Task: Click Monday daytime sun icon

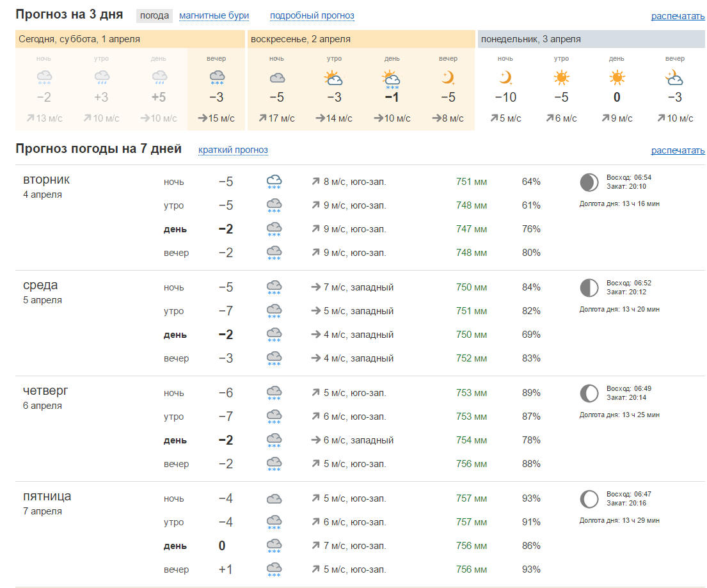Action: click(x=617, y=78)
